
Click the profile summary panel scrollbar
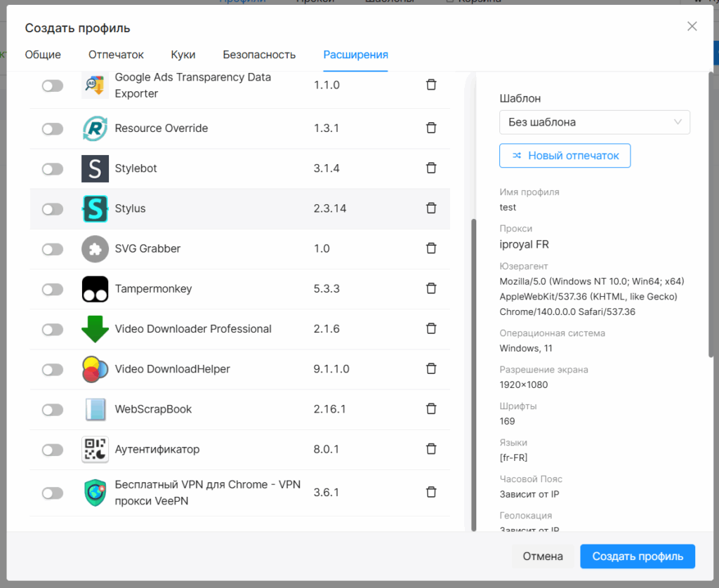(711, 214)
